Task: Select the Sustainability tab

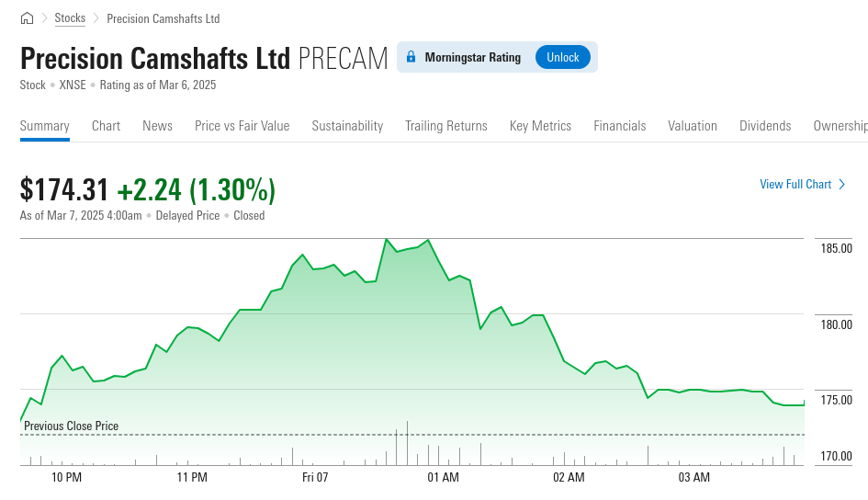Action: pyautogui.click(x=347, y=126)
